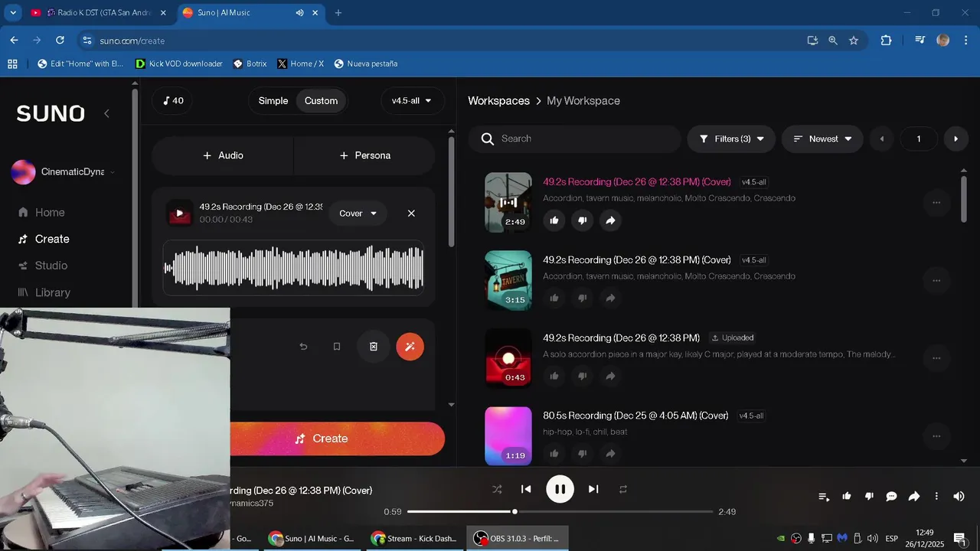This screenshot has height=551, width=980.
Task: Click the recording waveform to seek
Action: 293,268
